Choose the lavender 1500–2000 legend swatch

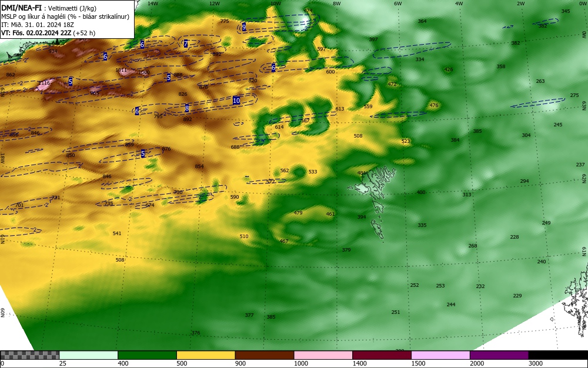pyautogui.click(x=440, y=355)
